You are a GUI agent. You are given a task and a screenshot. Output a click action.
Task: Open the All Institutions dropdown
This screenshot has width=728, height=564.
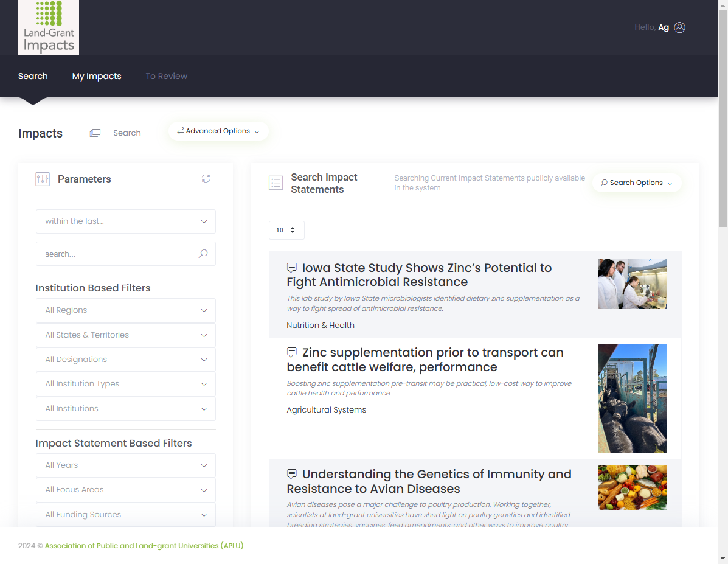[126, 409]
